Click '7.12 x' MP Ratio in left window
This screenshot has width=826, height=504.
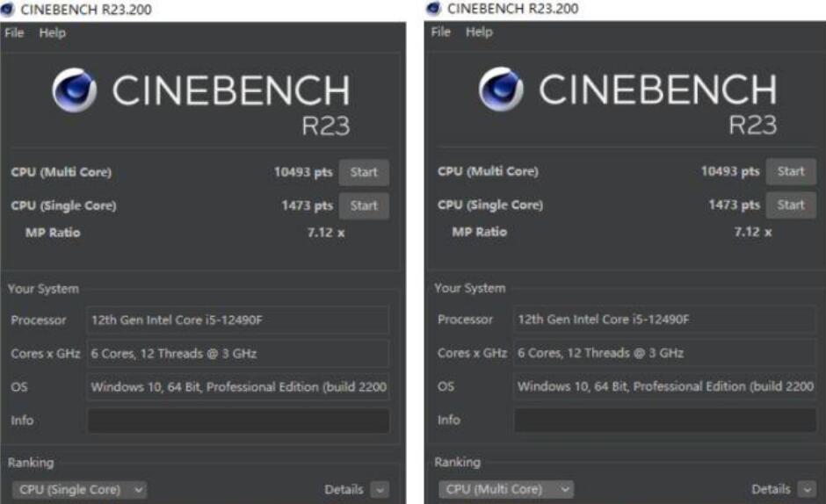pyautogui.click(x=326, y=233)
